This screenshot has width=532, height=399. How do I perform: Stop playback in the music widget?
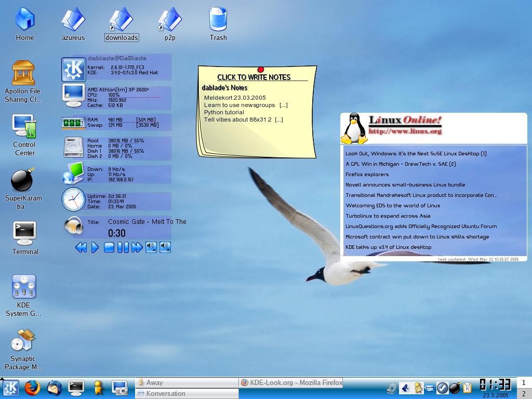(109, 247)
